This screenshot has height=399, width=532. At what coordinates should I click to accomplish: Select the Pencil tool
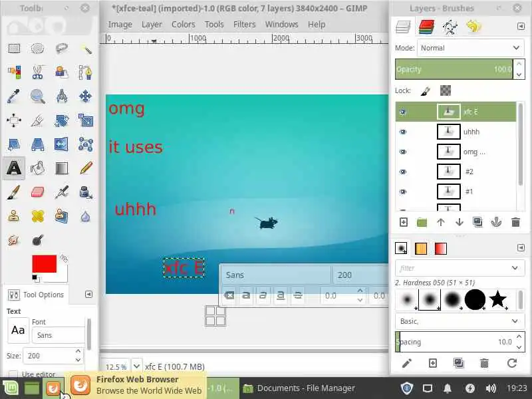click(86, 168)
